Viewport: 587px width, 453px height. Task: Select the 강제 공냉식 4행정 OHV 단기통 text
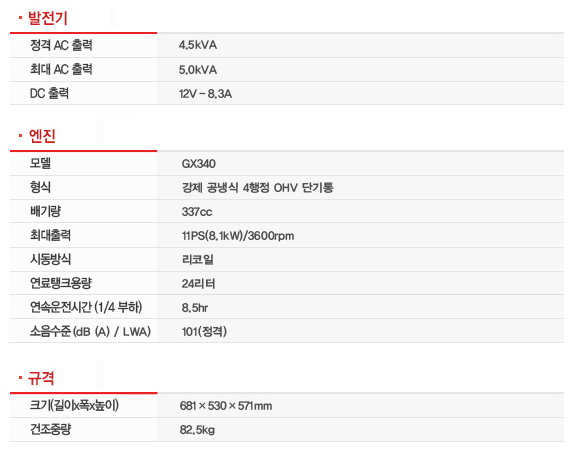(258, 188)
